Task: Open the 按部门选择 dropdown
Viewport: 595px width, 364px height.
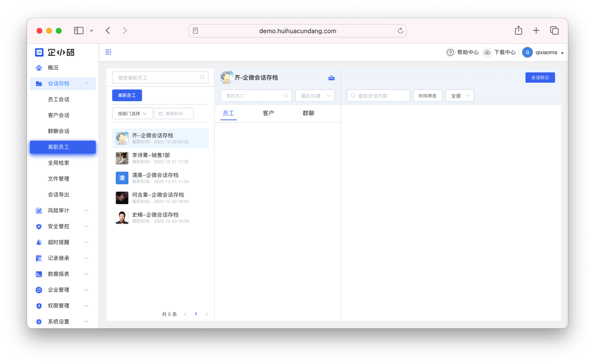Action: click(x=132, y=113)
